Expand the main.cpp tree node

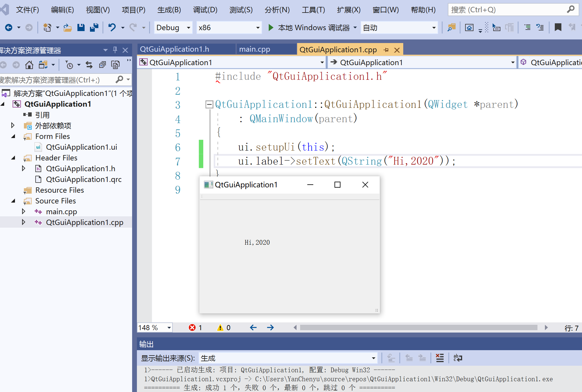tap(24, 212)
